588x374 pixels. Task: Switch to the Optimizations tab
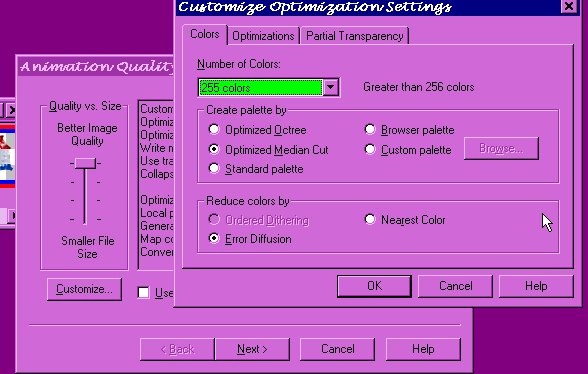[x=263, y=36]
